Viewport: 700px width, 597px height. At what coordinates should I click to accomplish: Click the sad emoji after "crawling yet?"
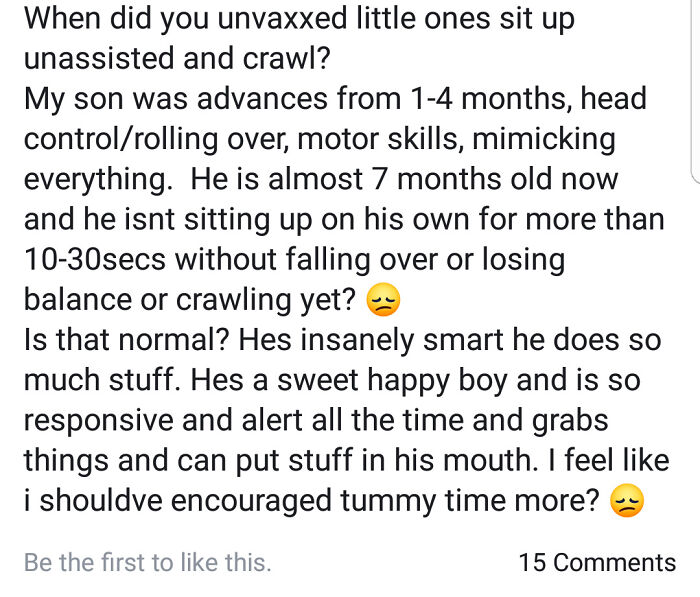point(383,299)
